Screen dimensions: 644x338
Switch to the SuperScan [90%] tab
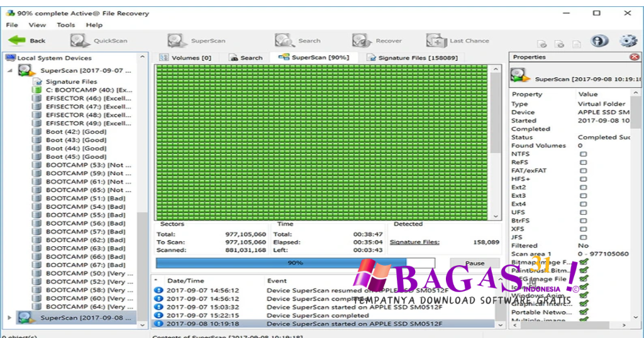[x=314, y=57]
